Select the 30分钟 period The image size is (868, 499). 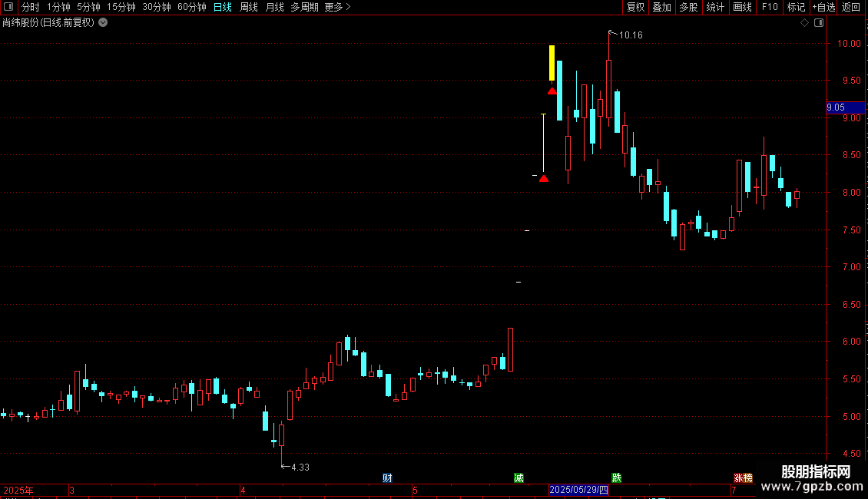coord(157,7)
